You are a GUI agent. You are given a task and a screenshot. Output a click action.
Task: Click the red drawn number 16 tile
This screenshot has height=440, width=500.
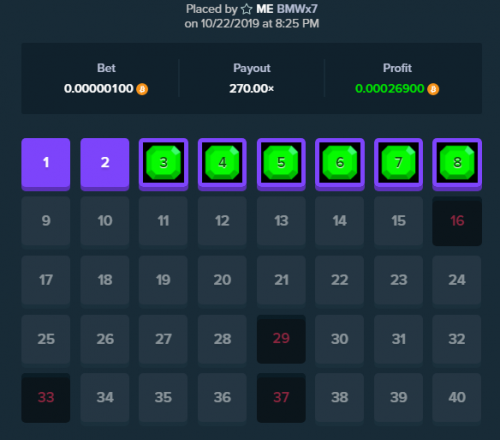click(x=457, y=221)
